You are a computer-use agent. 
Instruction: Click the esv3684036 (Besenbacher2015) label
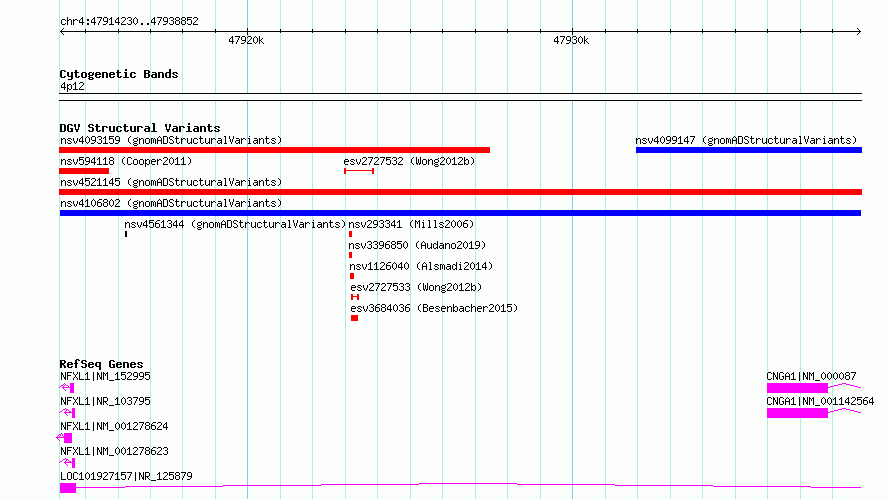[434, 308]
